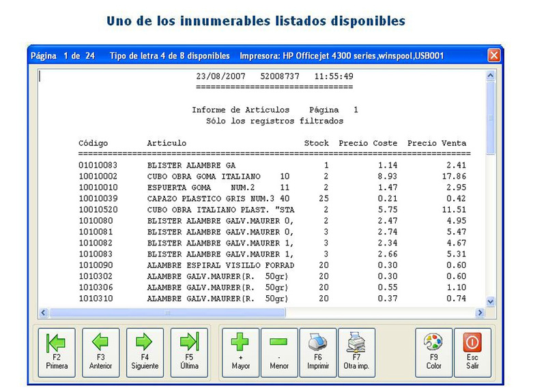Click code 1010080 in the list

tap(96, 221)
